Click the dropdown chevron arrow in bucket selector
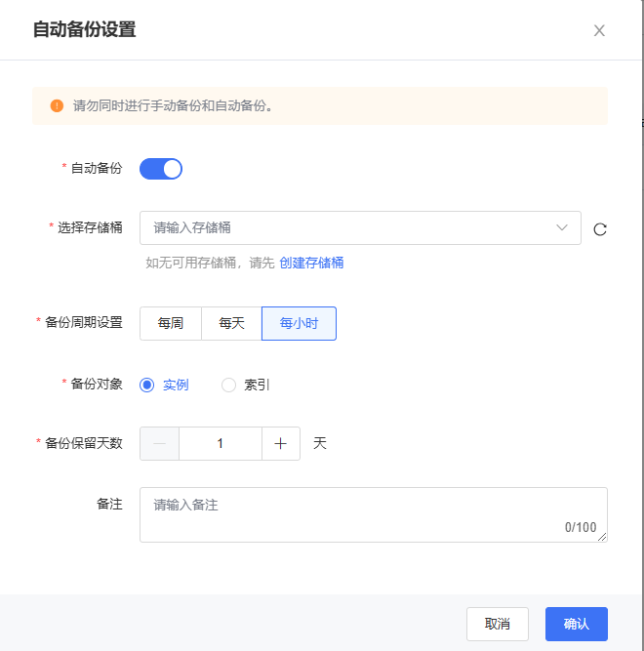 coord(562,227)
